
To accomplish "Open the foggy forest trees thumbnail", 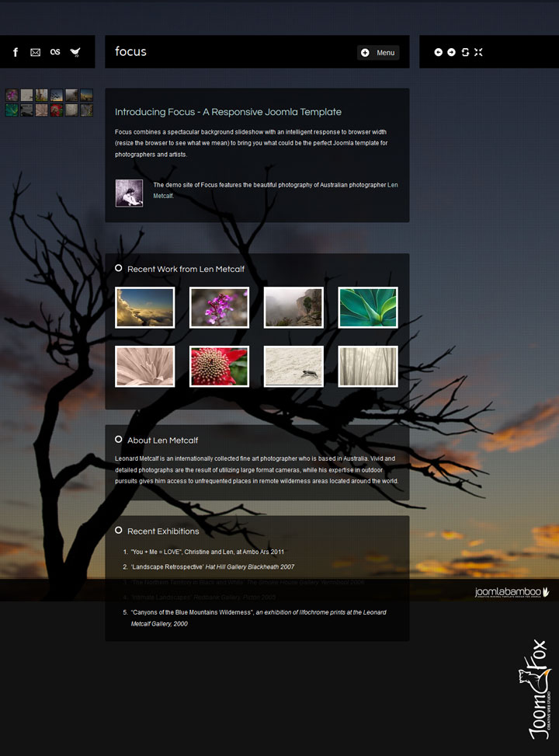I will [x=368, y=367].
